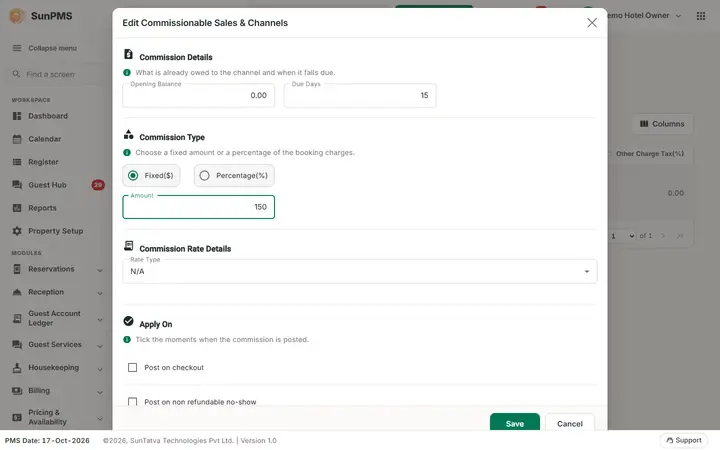Click the Dashboard icon
Screen dimensions: 720x450
[x=17, y=116]
